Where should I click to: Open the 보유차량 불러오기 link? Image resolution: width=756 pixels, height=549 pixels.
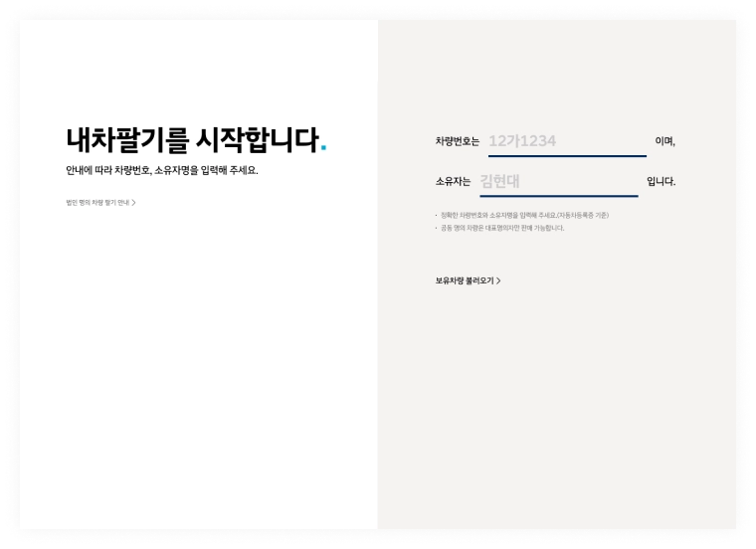[469, 280]
